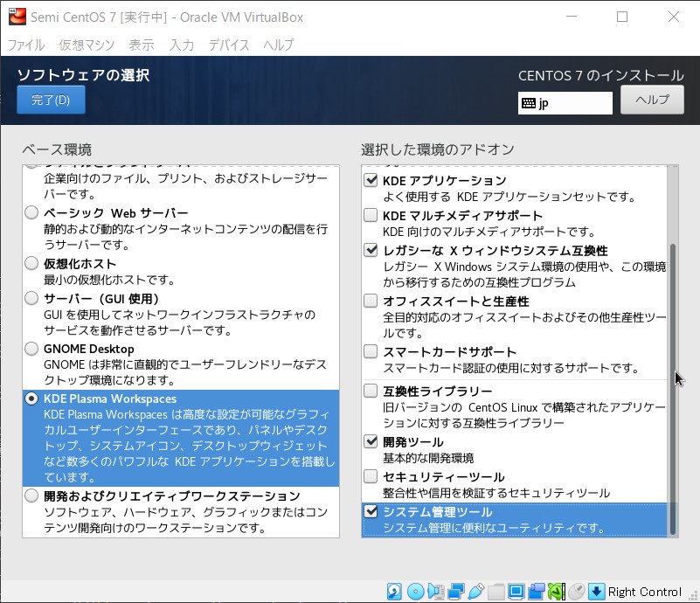Uncheck the システム管理ツール add-on
This screenshot has height=603, width=700.
[371, 511]
